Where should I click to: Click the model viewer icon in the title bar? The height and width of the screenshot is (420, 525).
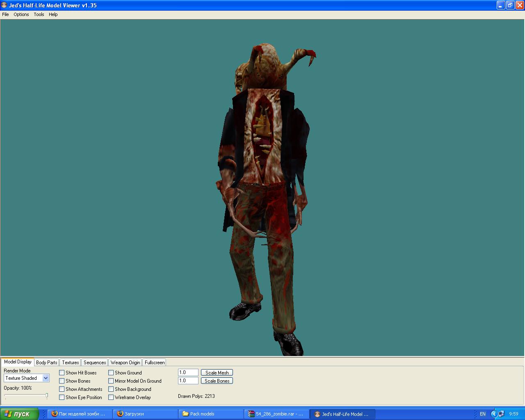(4, 5)
